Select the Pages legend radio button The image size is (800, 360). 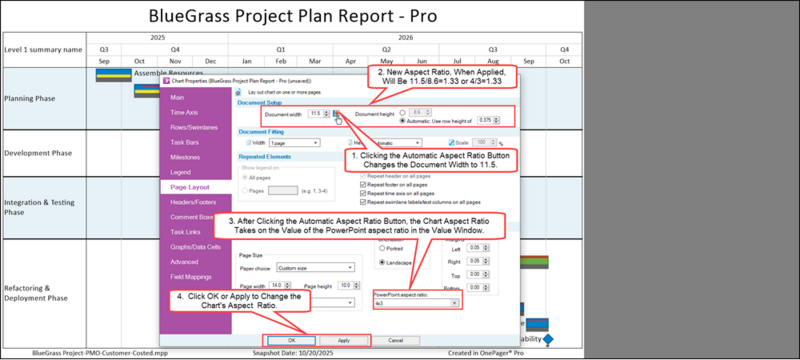[245, 190]
